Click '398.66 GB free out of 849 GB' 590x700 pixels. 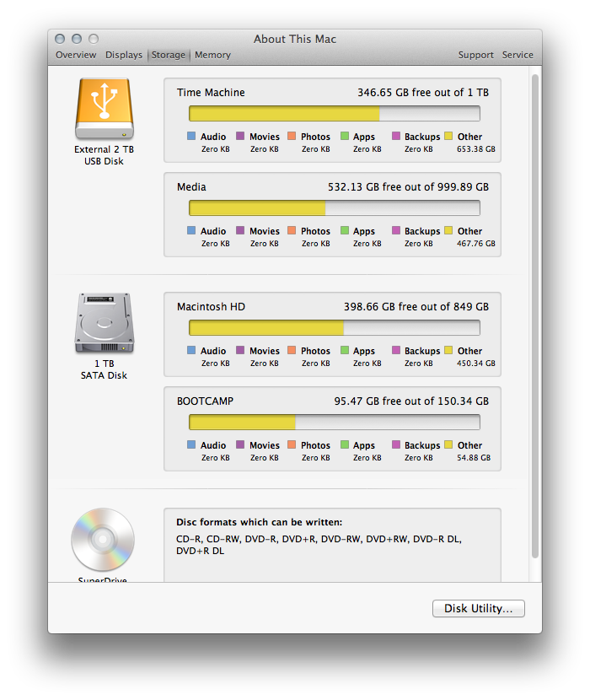tap(416, 307)
